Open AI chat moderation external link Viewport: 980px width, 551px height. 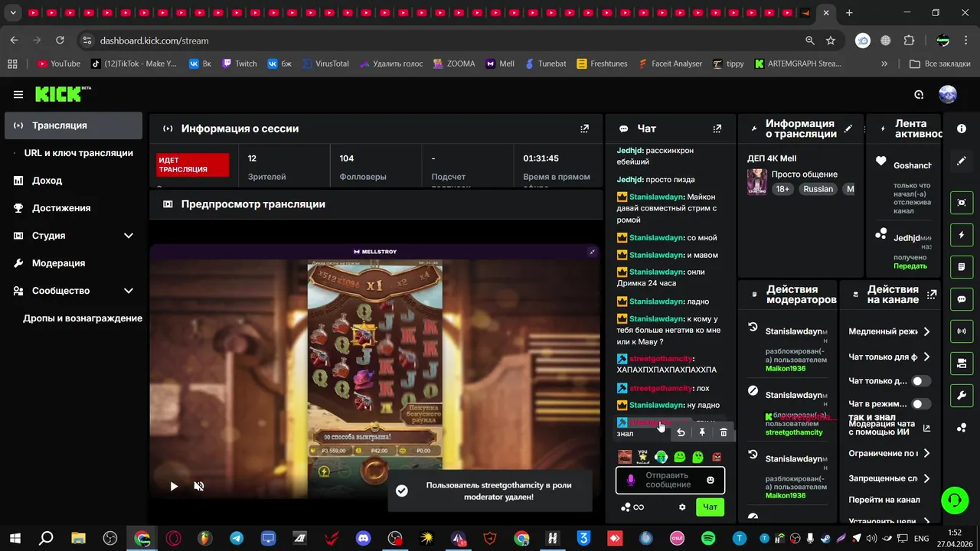(x=926, y=429)
